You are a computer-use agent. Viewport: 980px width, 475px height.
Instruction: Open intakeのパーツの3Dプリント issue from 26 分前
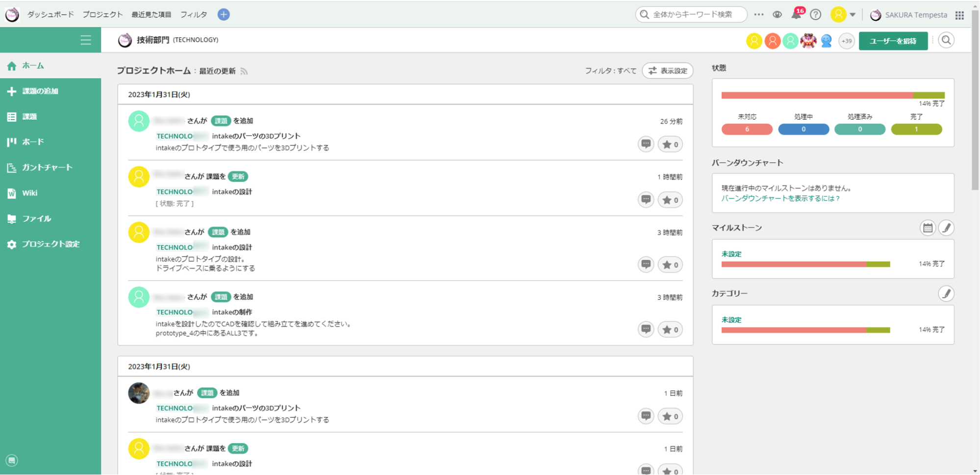point(256,136)
